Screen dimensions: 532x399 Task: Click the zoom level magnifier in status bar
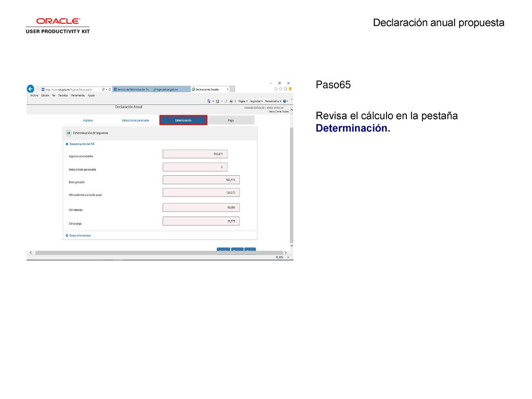tap(277, 258)
